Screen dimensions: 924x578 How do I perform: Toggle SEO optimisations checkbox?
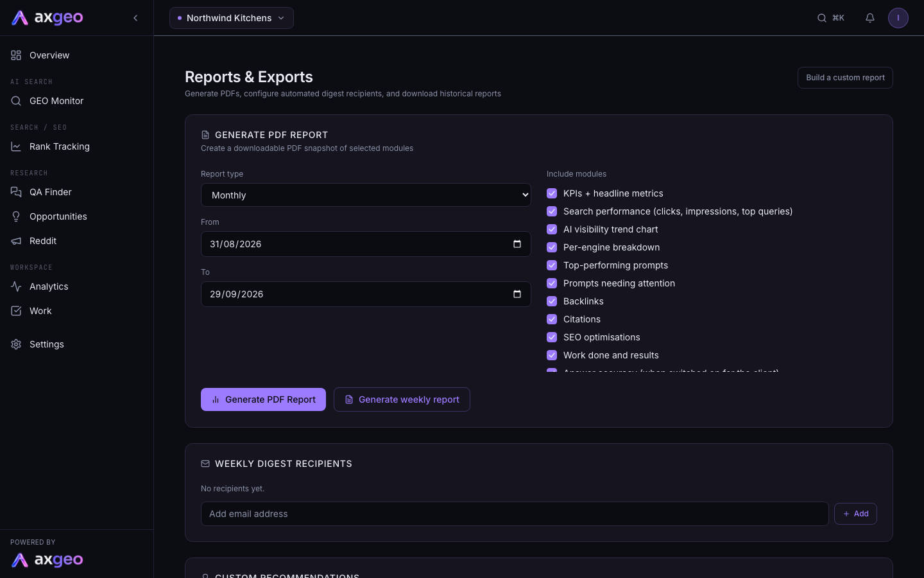point(552,337)
